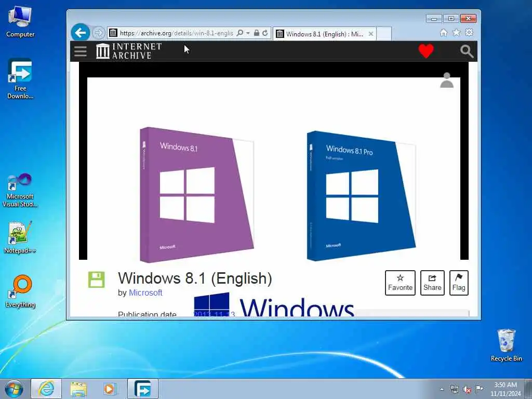Image resolution: width=532 pixels, height=399 pixels.
Task: Click the purple Windows 8.1 box image
Action: [x=197, y=195]
